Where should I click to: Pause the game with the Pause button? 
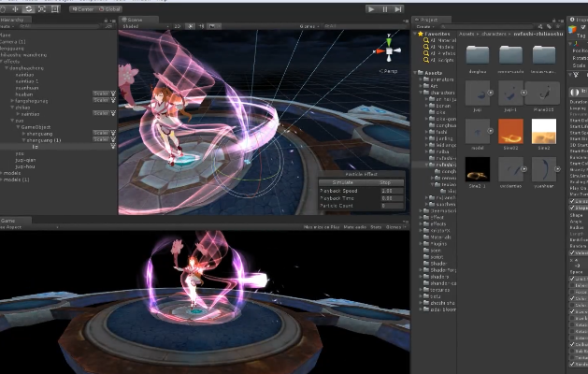coord(385,9)
